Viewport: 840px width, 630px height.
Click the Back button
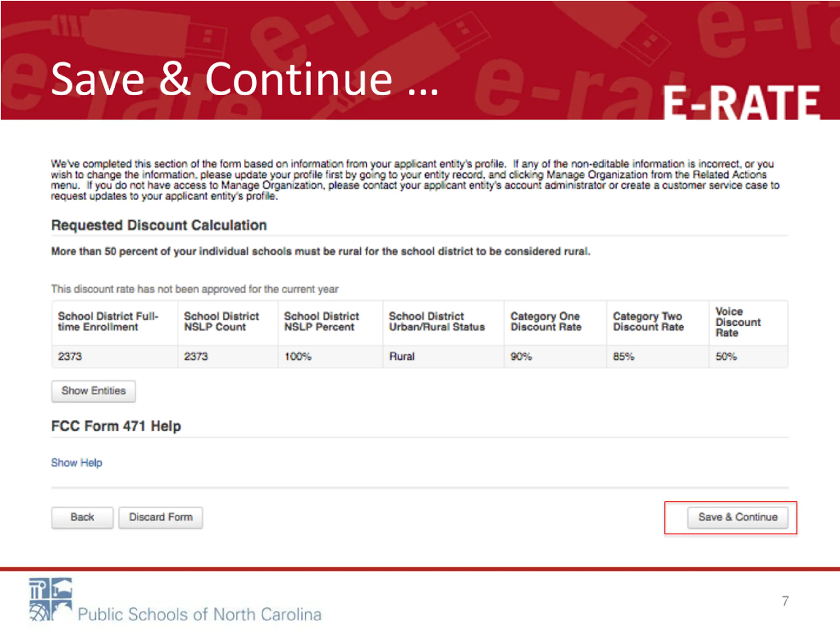[x=82, y=517]
